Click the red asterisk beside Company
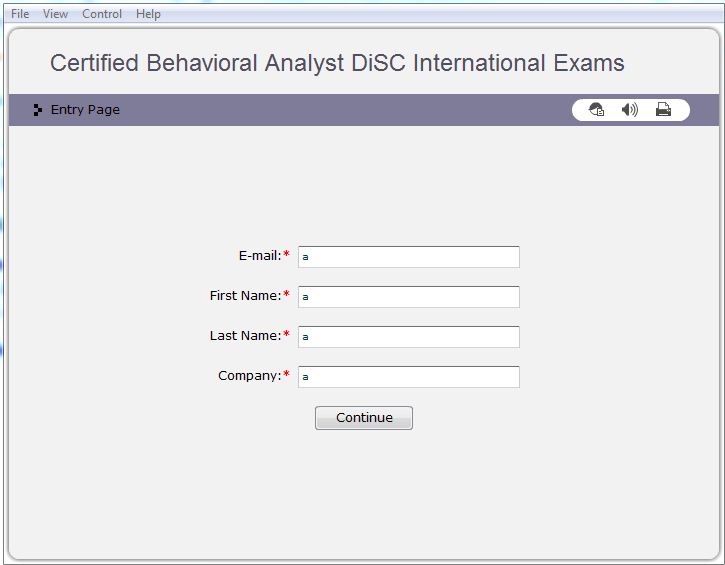725x565 pixels. (x=286, y=376)
